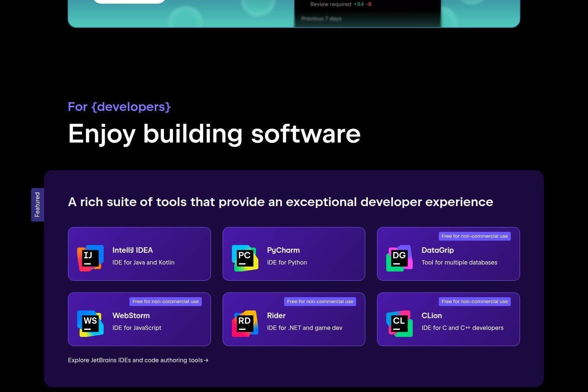Open the Rider product title
This screenshot has height=392, width=588.
[x=276, y=316]
